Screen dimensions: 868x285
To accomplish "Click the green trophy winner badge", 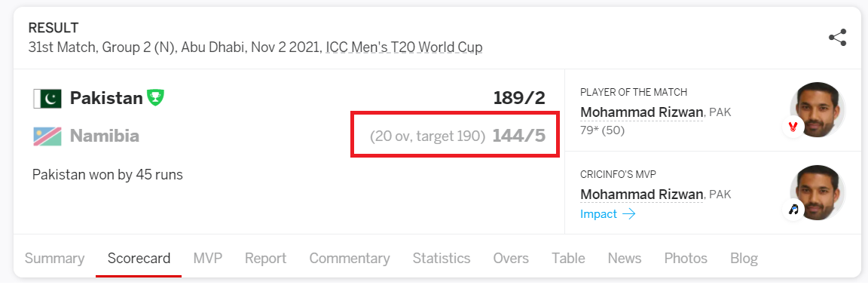I will (155, 98).
